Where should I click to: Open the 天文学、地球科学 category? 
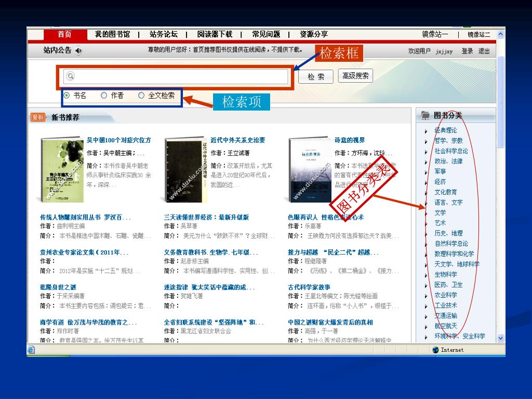[457, 264]
